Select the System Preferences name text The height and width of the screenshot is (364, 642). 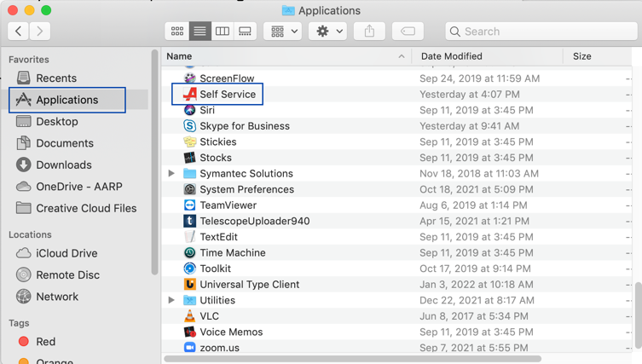coord(247,189)
